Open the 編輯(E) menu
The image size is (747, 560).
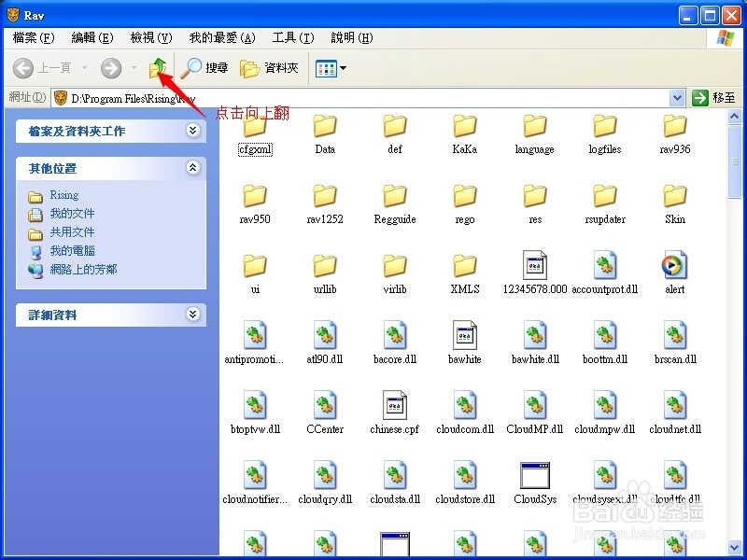(x=92, y=37)
